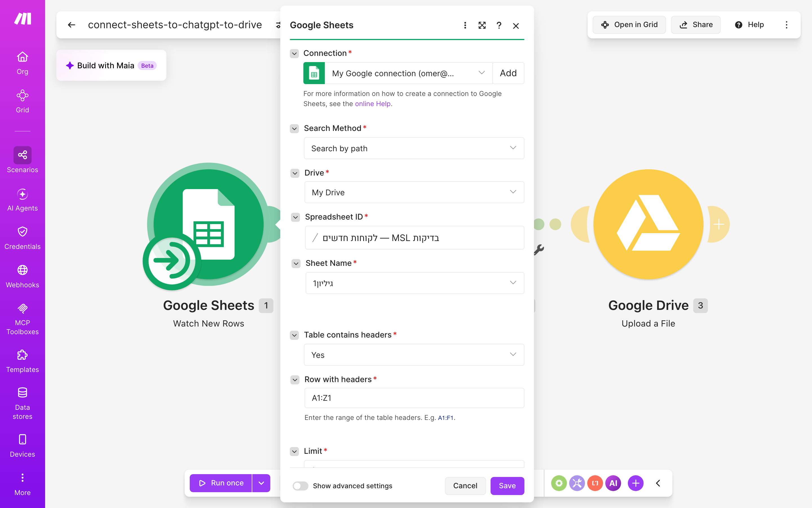
Task: Open Templates in the sidebar
Action: pos(23,361)
